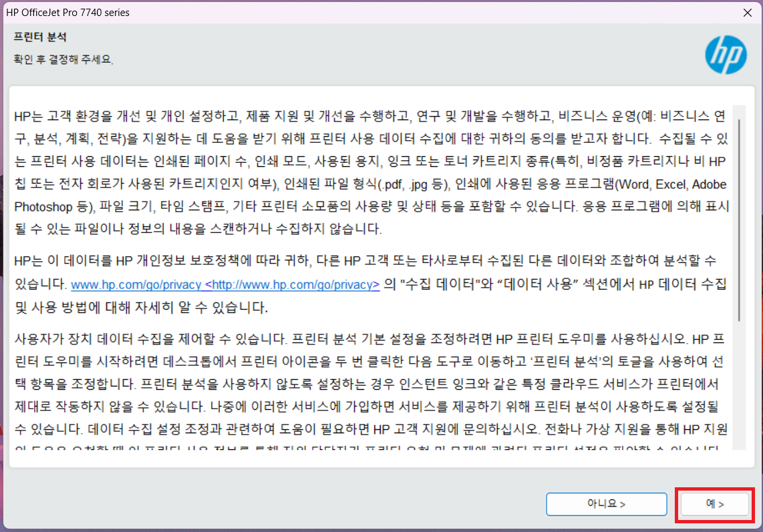
Task: Click the white hp lettering inside the logo
Action: point(726,55)
